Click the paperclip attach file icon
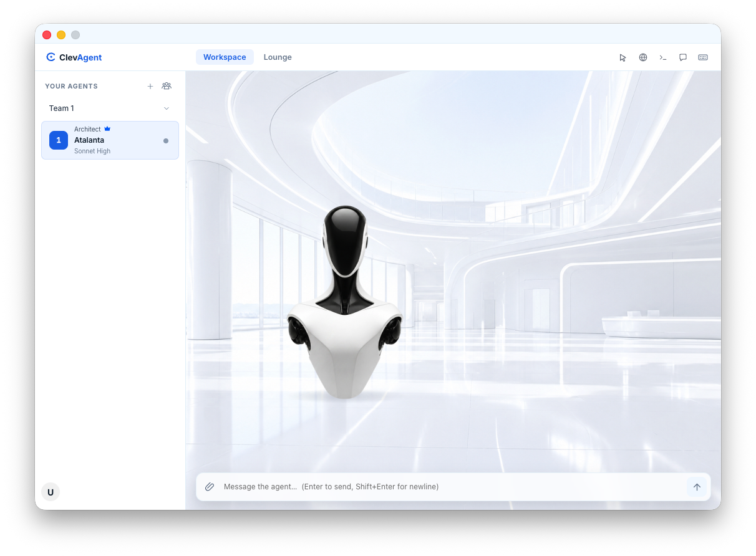Screen dimensions: 756x556 coord(210,487)
